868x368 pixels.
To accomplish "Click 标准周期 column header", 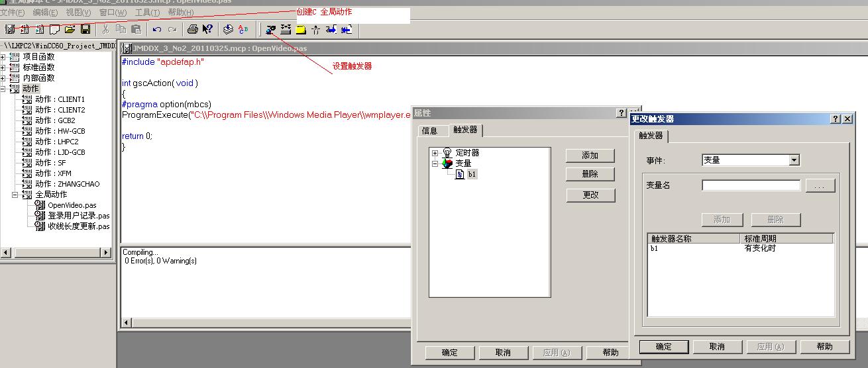I will [787, 239].
